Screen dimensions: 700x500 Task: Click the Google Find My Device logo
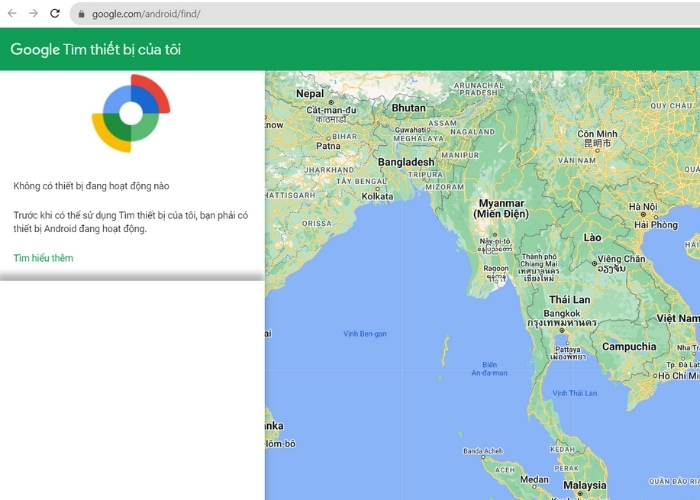(x=131, y=113)
